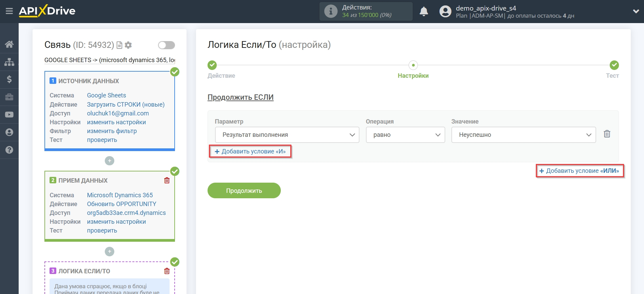Screen dimensions: 644x294
Task: Go to Home in sidebar
Action: pos(9,44)
